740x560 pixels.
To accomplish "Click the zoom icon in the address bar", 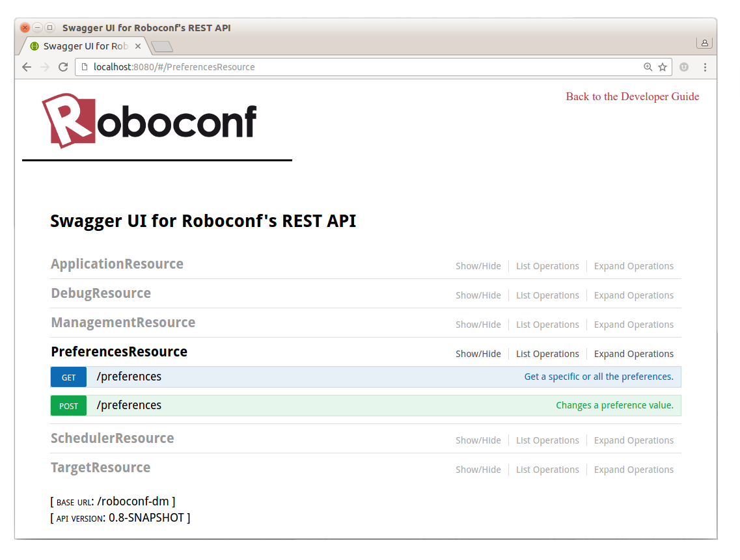I will (648, 66).
